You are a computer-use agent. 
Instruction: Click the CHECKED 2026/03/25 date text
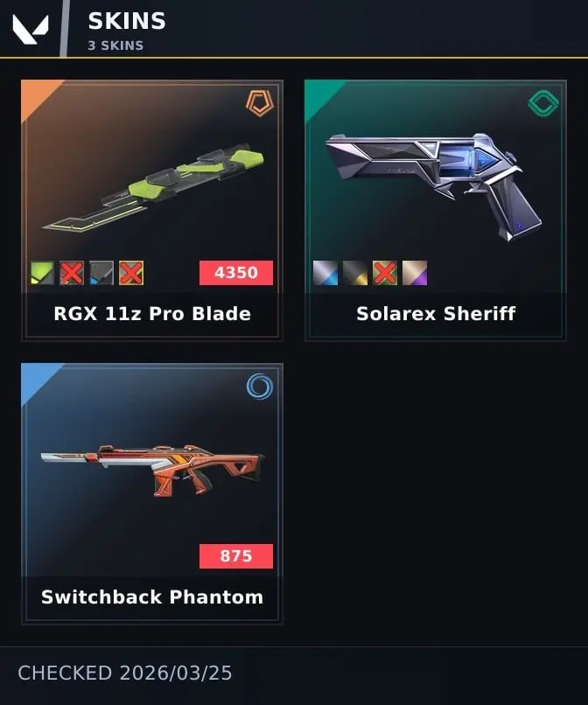click(125, 674)
